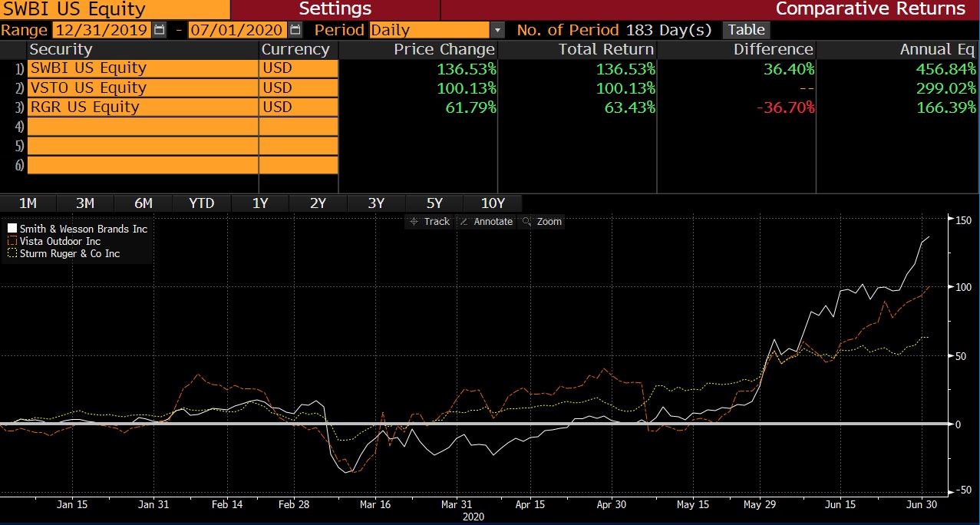Select the 1Y time range tab
The image size is (980, 525).
260,203
